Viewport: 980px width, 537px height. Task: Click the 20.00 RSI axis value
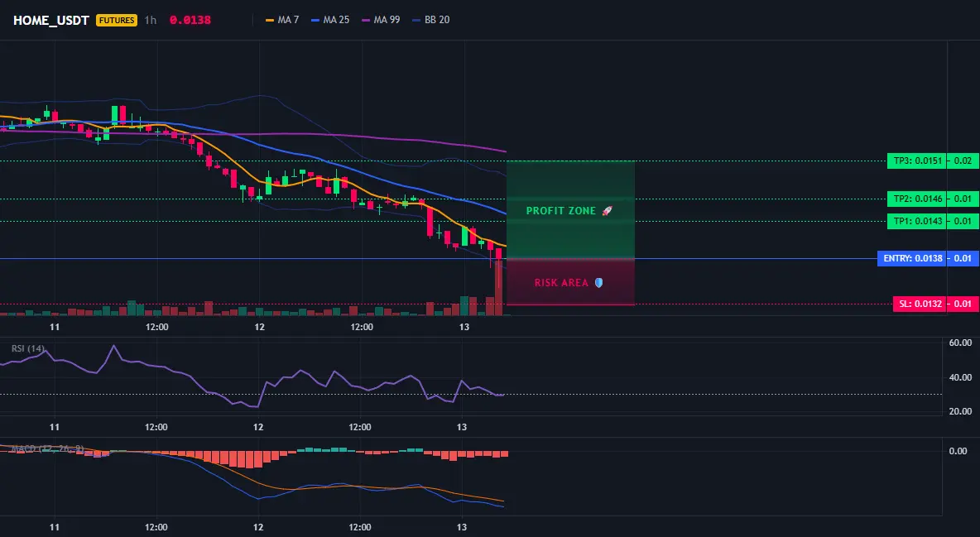(x=960, y=411)
